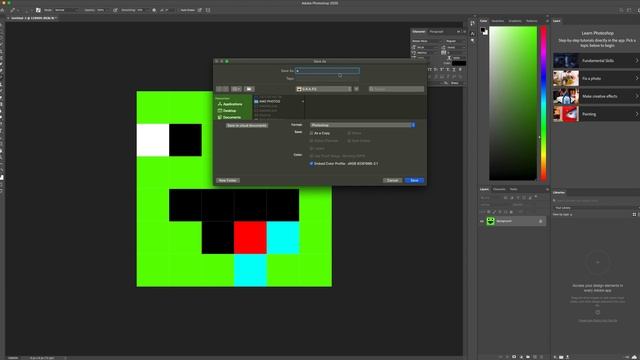The width and height of the screenshot is (640, 360).
Task: Unlock the Background layer lock icon
Action: [540, 221]
